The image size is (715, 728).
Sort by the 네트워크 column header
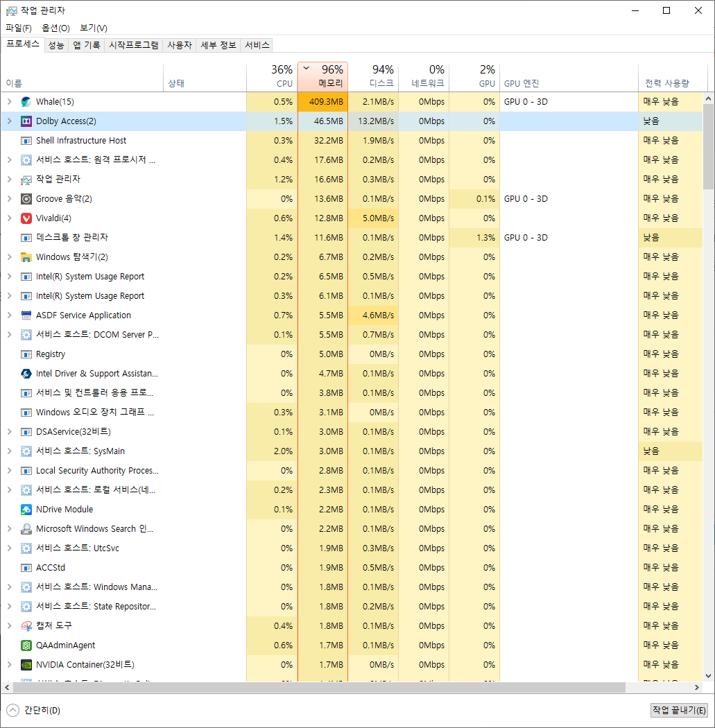(x=424, y=76)
